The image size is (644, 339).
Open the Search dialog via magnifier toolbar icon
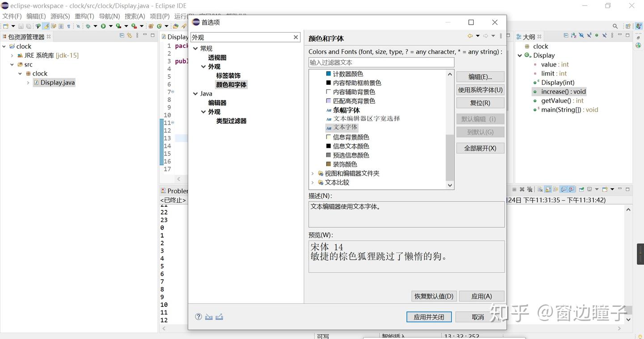pos(78,26)
